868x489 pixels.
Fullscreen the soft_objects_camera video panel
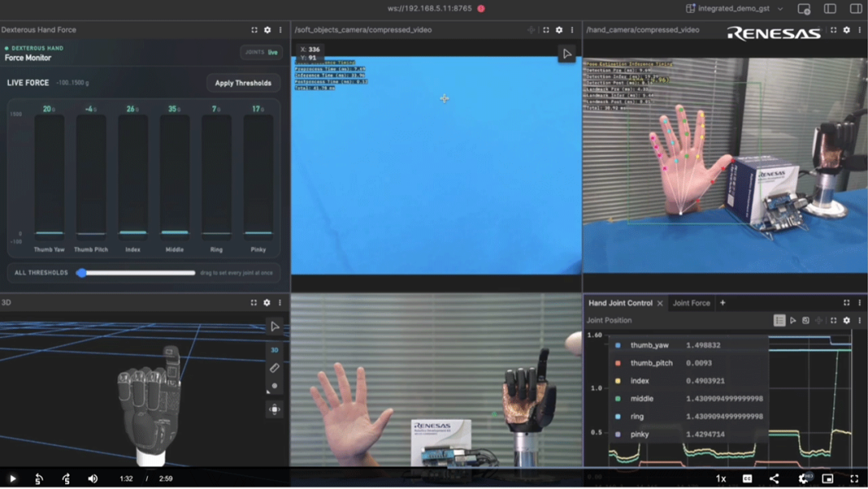pyautogui.click(x=546, y=30)
